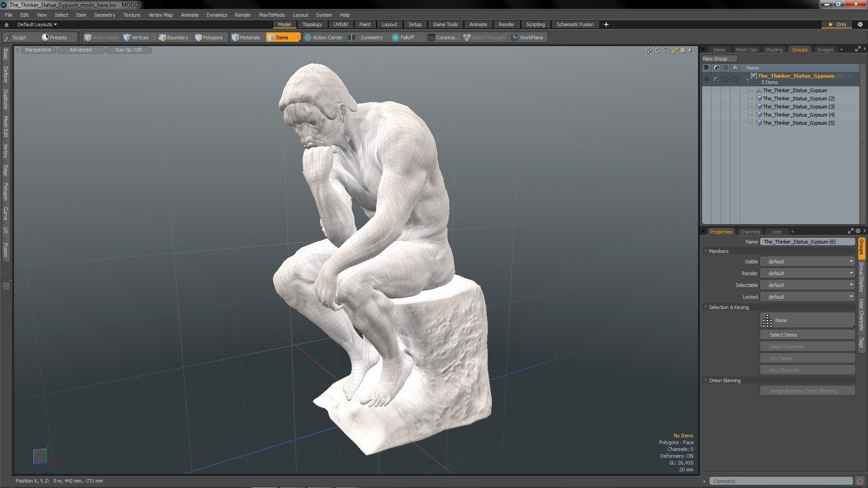Viewport: 868px width, 488px height.
Task: Open the Perspective view type dropdown
Action: click(x=38, y=50)
